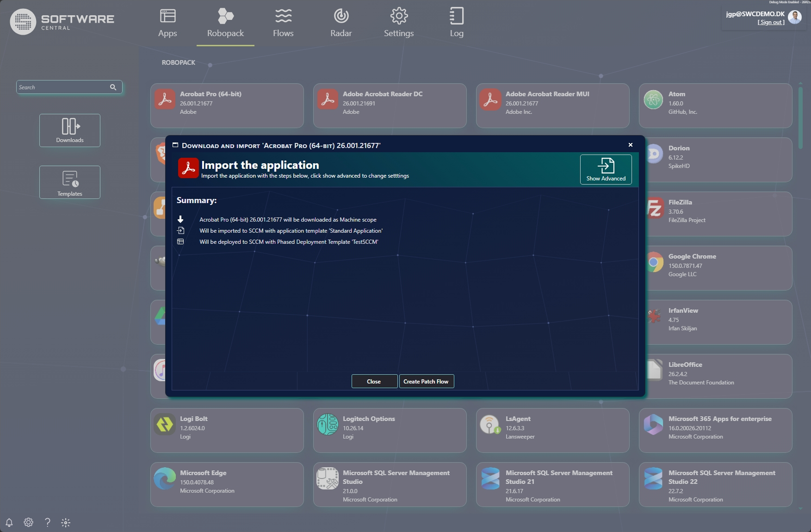Viewport: 811px width, 532px height.
Task: Click the dialog title bar window icon
Action: 175,145
